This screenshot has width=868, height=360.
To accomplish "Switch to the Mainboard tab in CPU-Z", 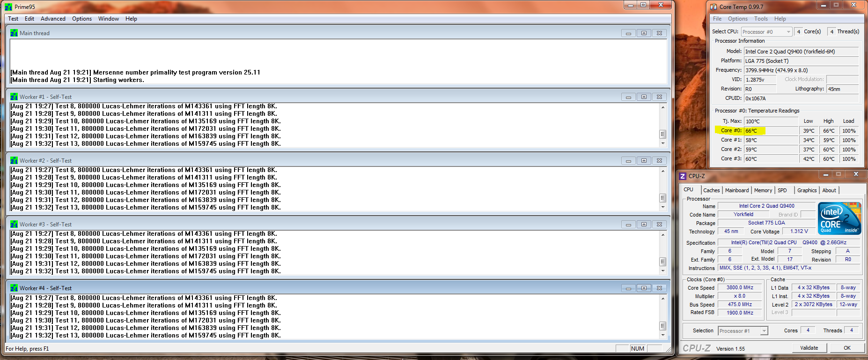I will tap(737, 190).
